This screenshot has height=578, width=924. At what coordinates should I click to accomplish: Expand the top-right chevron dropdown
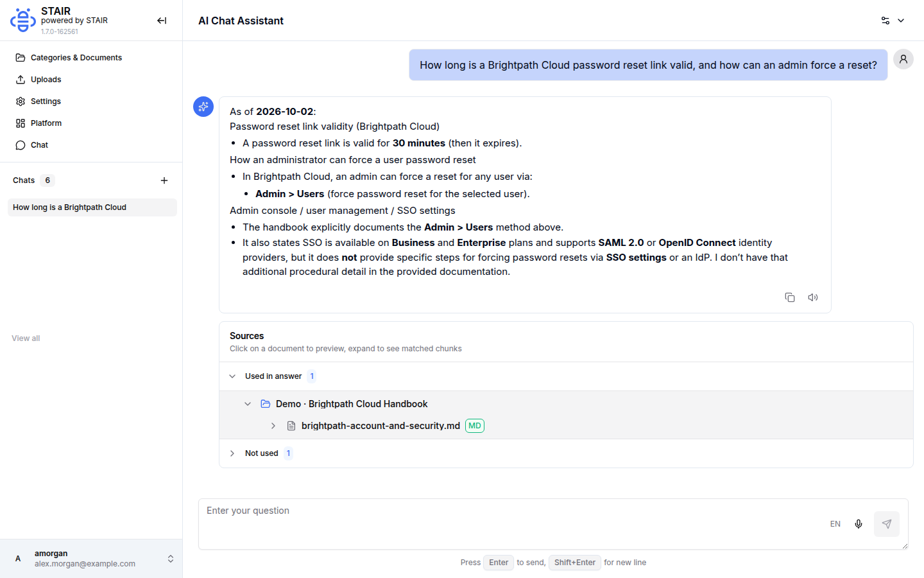(901, 21)
